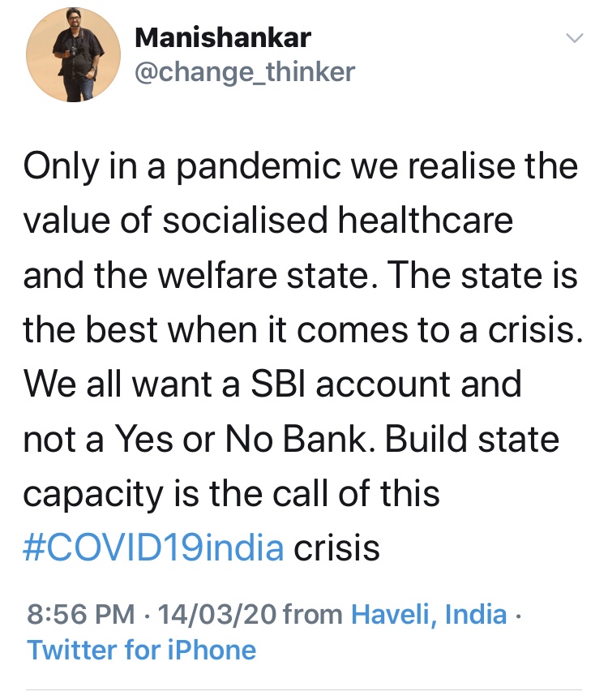Open the Manishankar display name profile

click(x=222, y=37)
